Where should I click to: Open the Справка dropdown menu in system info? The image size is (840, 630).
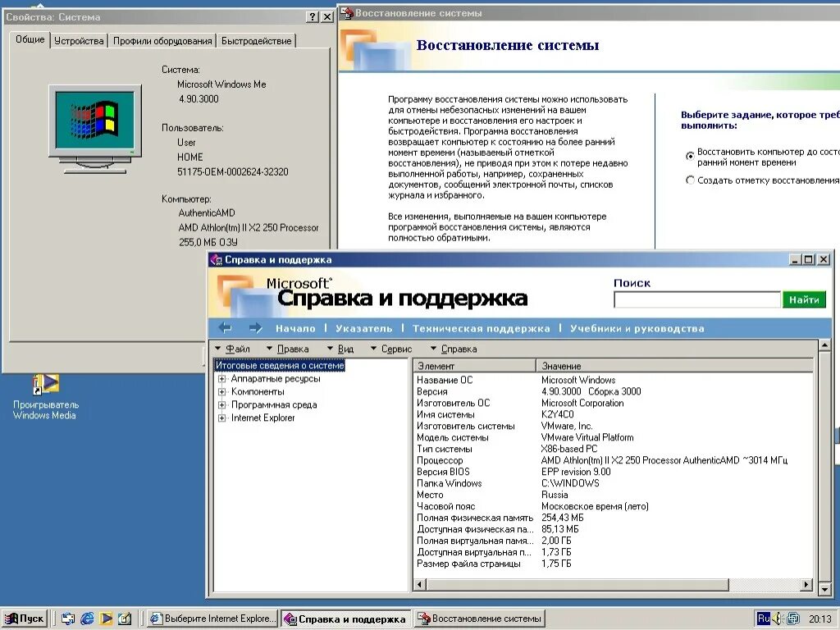454,349
